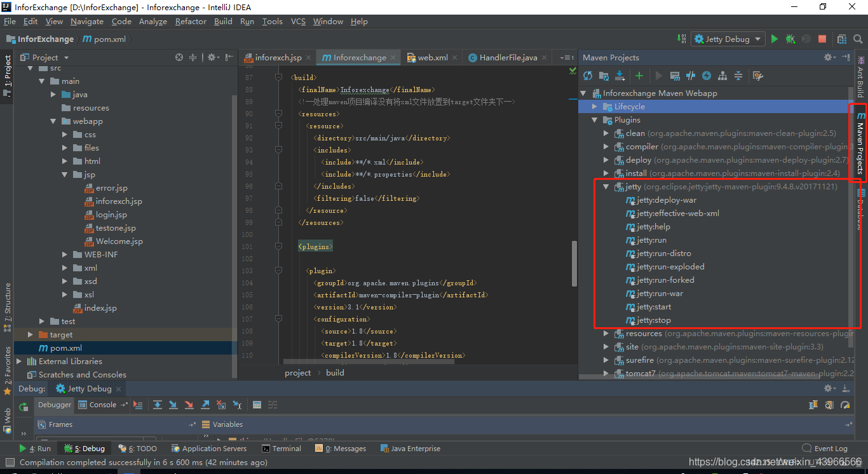Select inforexch.jsp in project tree
The height and width of the screenshot is (474, 868).
(119, 201)
